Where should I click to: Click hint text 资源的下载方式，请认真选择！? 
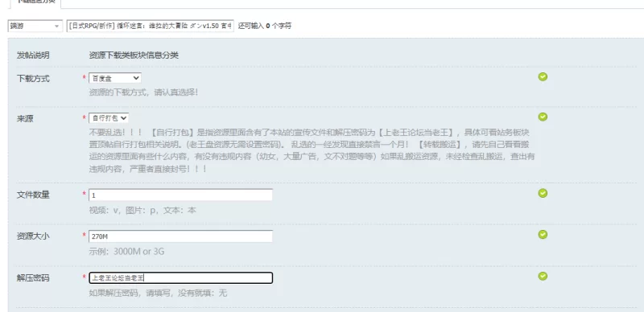[143, 92]
